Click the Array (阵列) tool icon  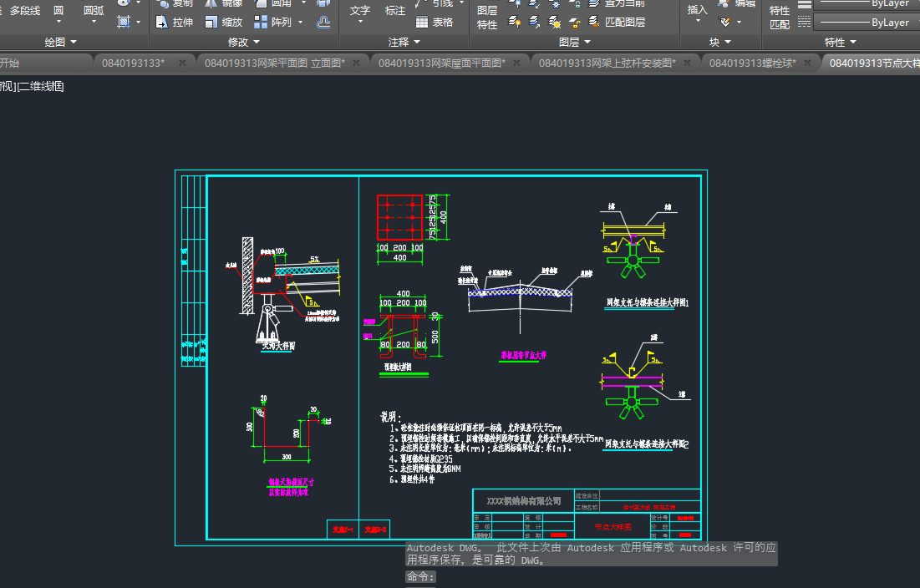click(262, 23)
